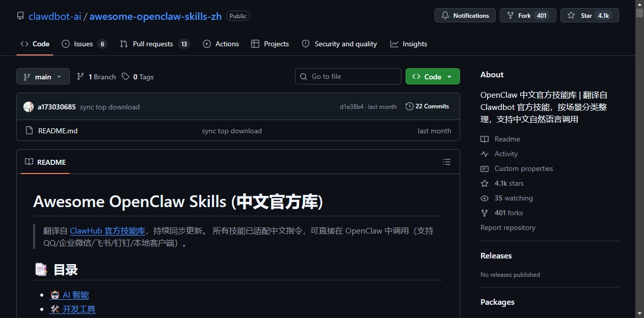The image size is (644, 318).
Task: Click the file icon beside README.md
Action: coord(29,131)
